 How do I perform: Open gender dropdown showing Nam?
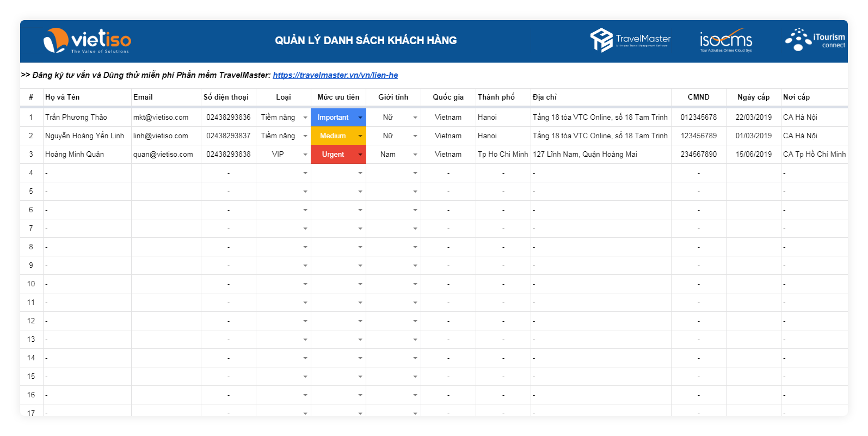(x=415, y=155)
